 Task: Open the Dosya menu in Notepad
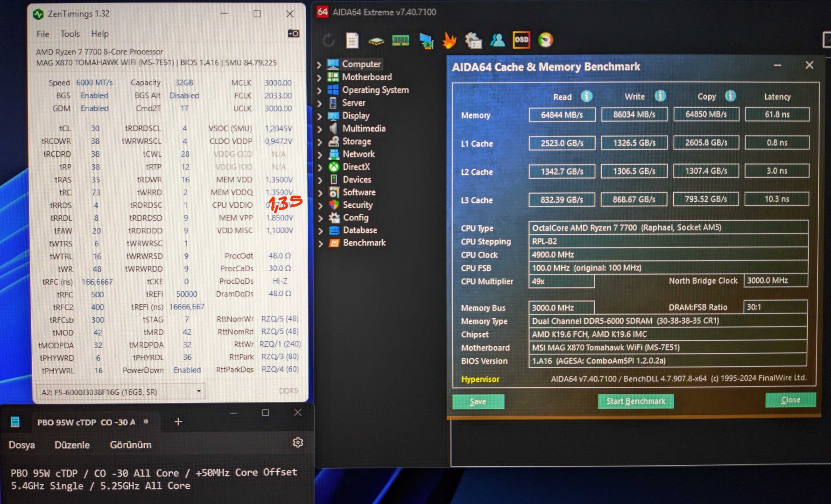[x=21, y=445]
